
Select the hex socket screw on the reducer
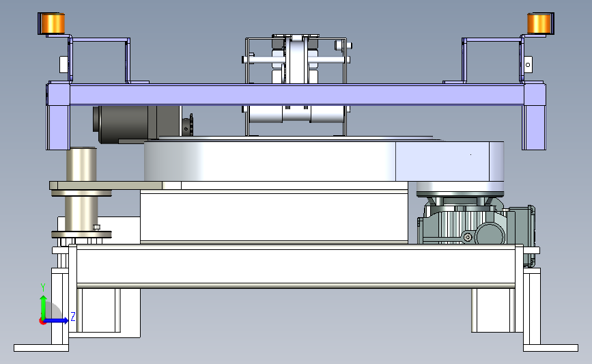pos(468,237)
